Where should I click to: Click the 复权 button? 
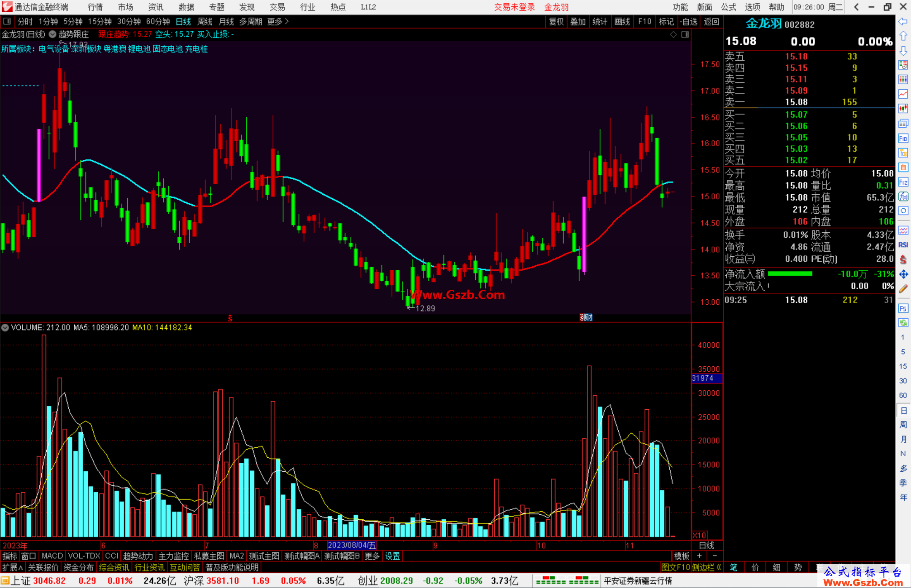[556, 21]
